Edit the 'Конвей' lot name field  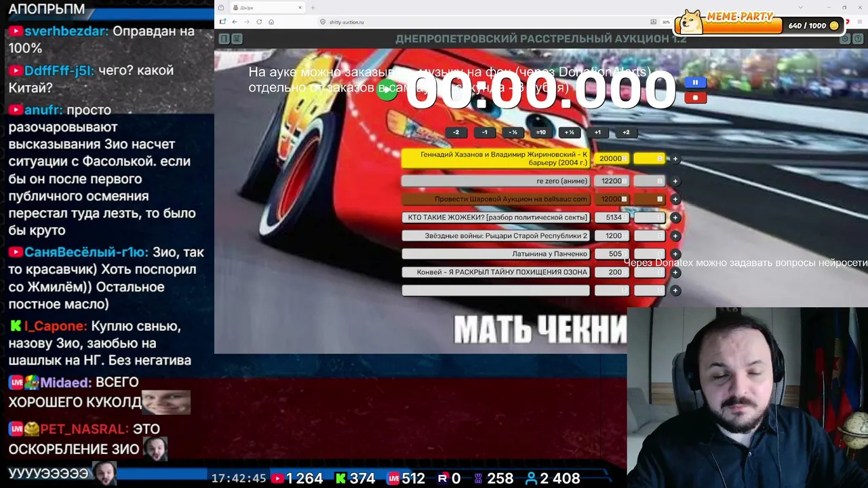(x=496, y=272)
